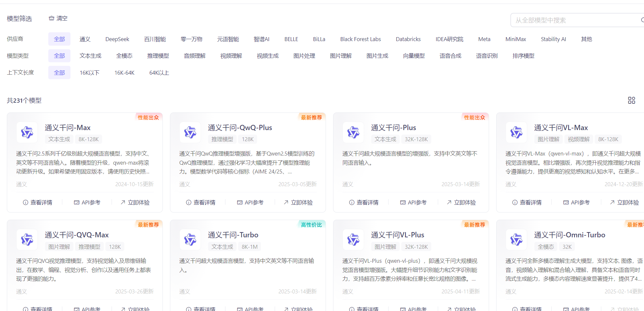Viewport: 644px width, 311px height.
Task: Filter model type by 图片理解
Action: coord(341,56)
